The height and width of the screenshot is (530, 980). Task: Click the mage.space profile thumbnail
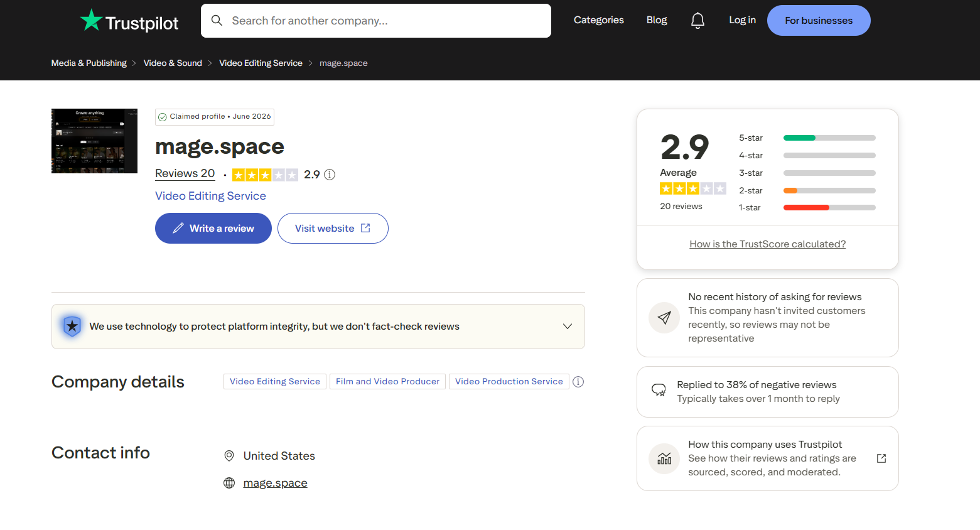pos(94,141)
